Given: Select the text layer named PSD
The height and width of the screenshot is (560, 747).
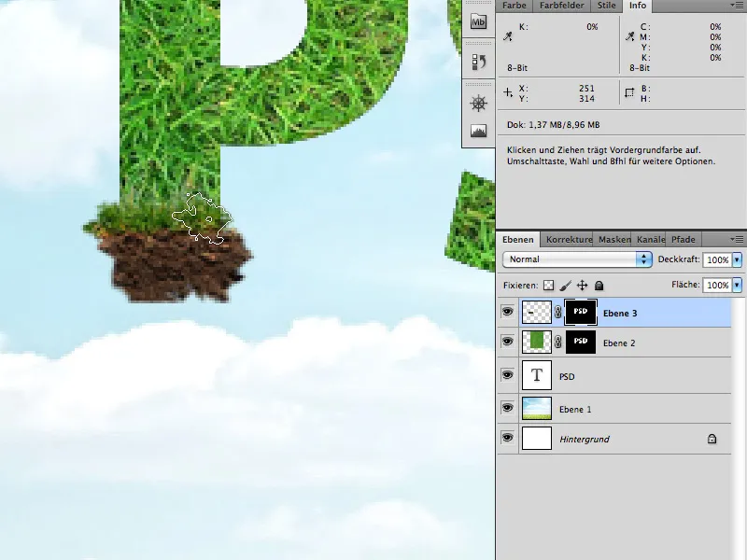Looking at the screenshot, I should point(567,377).
